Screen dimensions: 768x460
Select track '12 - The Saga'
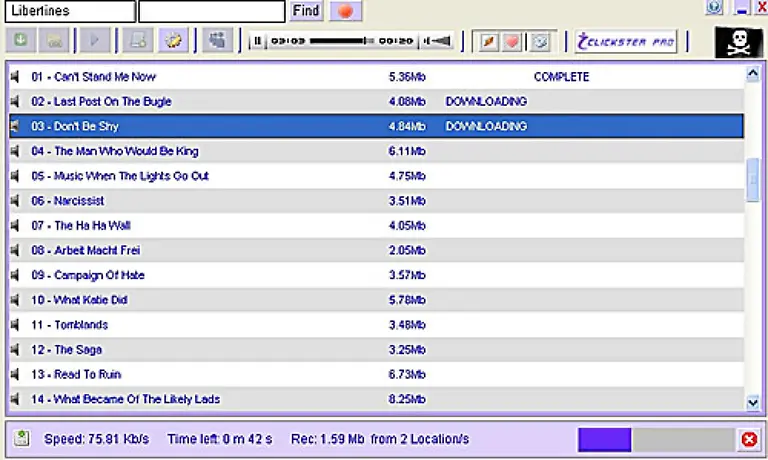click(376, 350)
